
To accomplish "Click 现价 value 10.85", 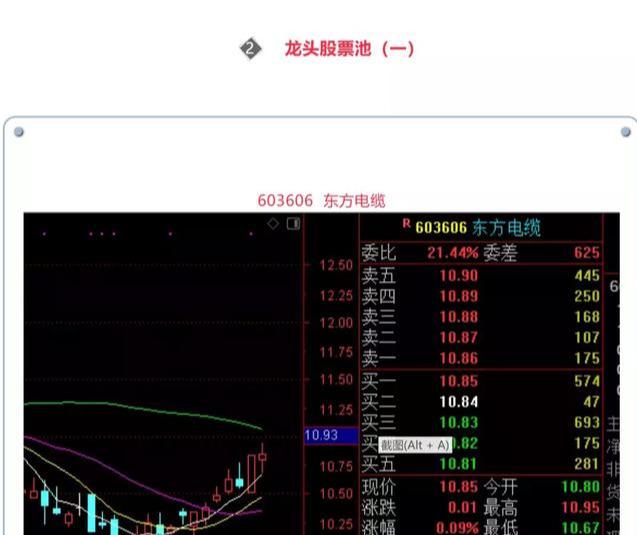I will click(x=459, y=487).
